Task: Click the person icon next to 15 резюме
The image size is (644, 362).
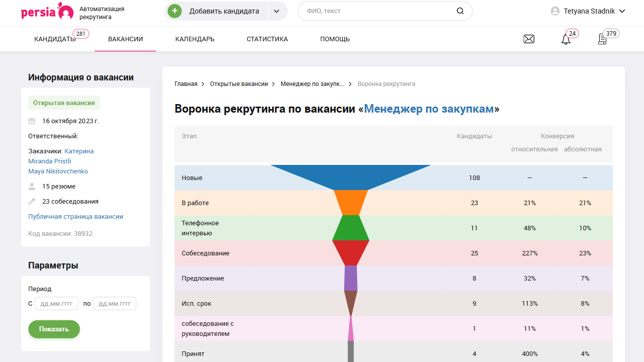Action: 32,186
